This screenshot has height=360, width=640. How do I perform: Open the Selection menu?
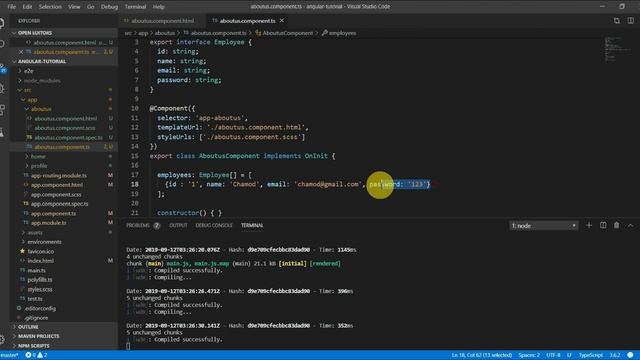(x=50, y=7)
